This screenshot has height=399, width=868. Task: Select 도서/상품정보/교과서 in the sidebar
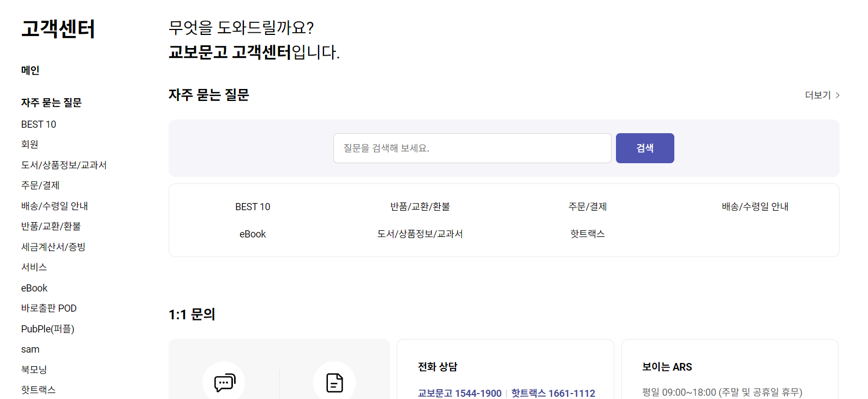pyautogui.click(x=64, y=165)
